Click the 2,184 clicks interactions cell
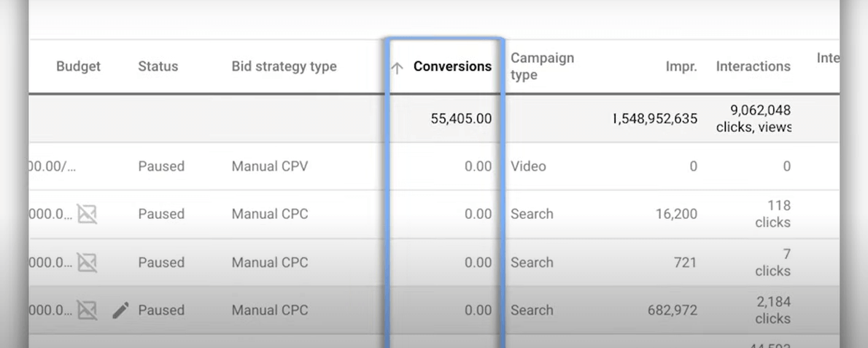The height and width of the screenshot is (348, 868). (x=772, y=310)
